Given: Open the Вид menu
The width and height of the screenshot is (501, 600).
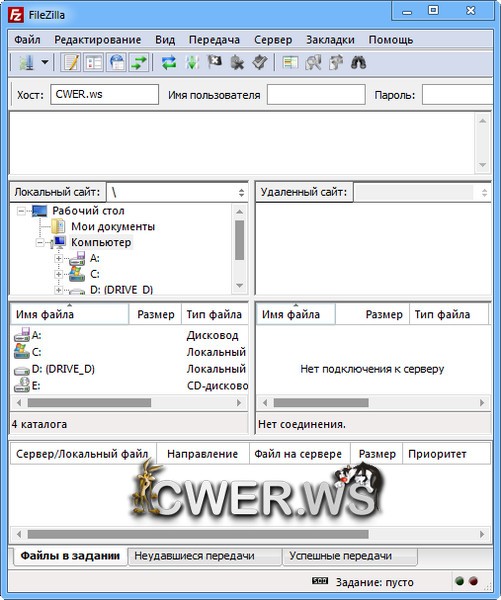Looking at the screenshot, I should (x=165, y=40).
